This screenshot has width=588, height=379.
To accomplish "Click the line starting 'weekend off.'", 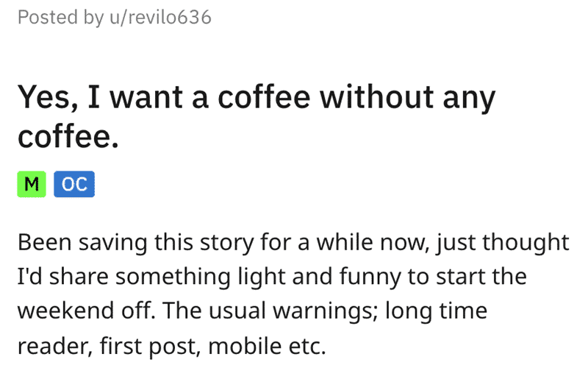I will (x=252, y=311).
